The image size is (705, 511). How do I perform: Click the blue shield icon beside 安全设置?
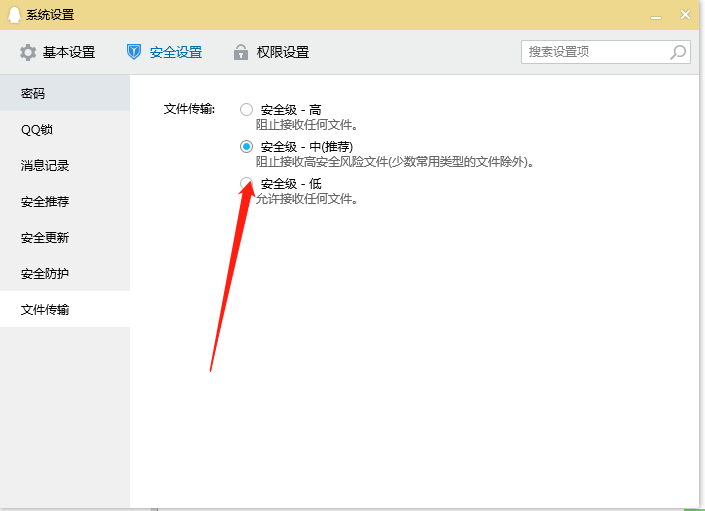point(134,52)
